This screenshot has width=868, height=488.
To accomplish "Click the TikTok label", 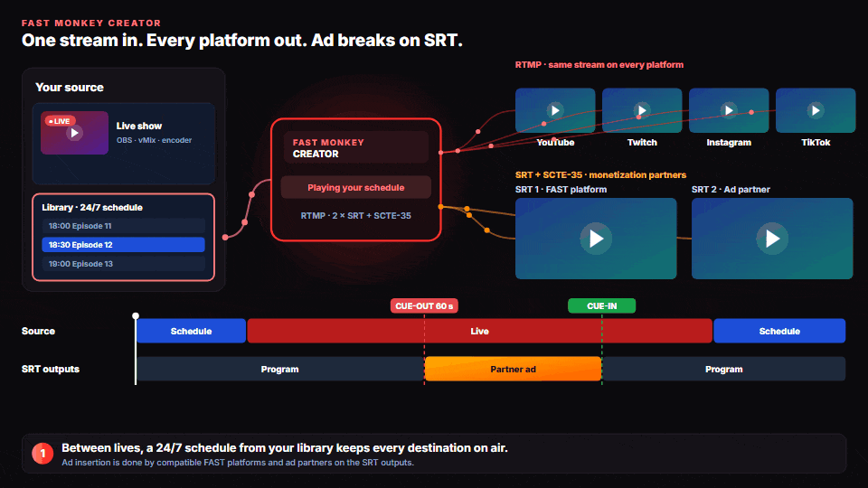I will coord(816,142).
